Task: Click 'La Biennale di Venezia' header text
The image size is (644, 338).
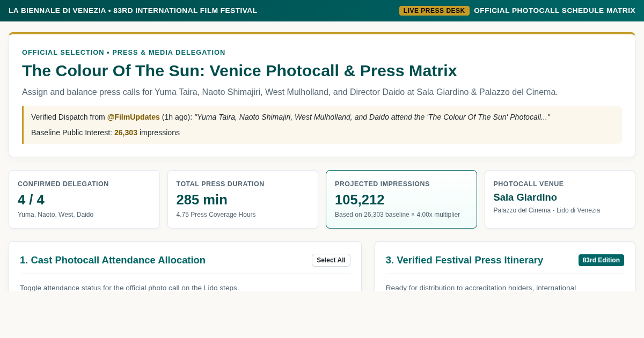Action: [133, 11]
